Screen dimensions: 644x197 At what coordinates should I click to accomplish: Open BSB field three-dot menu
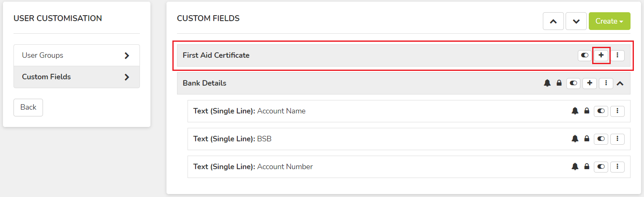coord(617,138)
